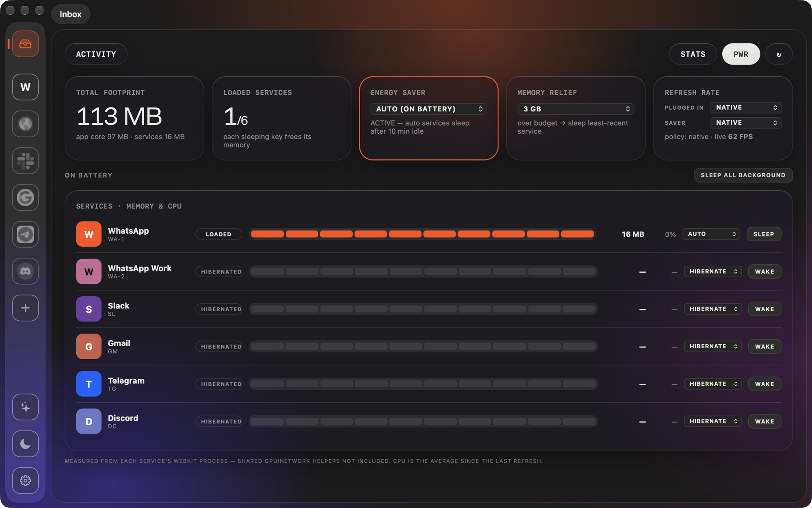Click the Slack purple S avatar
Screen dimensions: 812x508
point(89,309)
